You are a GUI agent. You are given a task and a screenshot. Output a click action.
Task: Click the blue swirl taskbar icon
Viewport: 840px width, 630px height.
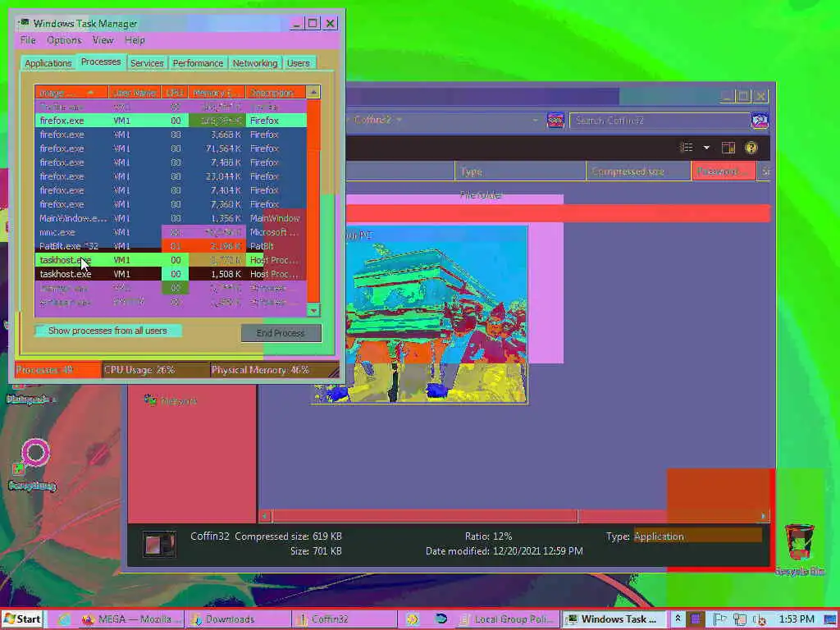(x=441, y=619)
